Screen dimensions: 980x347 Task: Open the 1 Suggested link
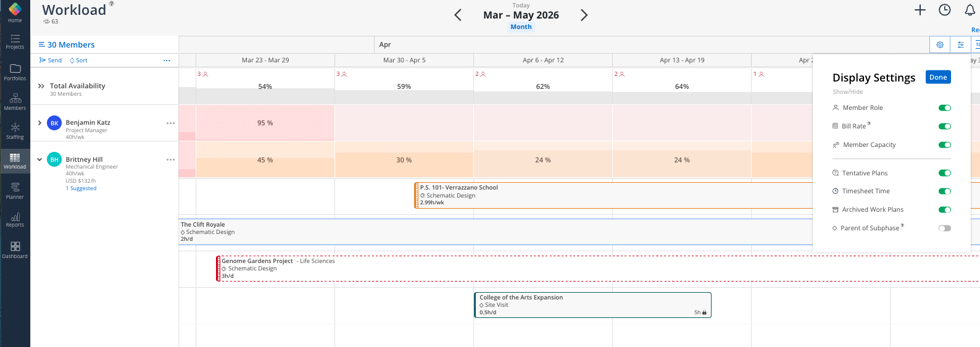coord(81,188)
